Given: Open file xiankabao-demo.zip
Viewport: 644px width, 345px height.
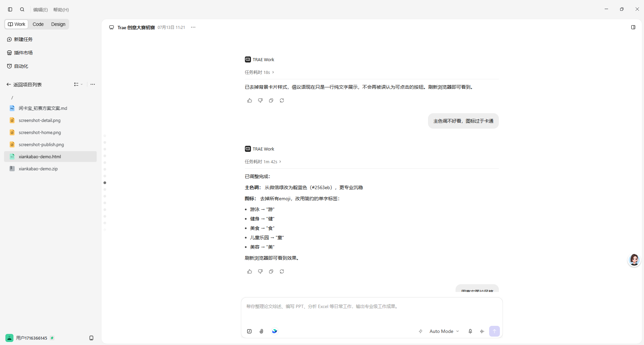Looking at the screenshot, I should click(50, 169).
